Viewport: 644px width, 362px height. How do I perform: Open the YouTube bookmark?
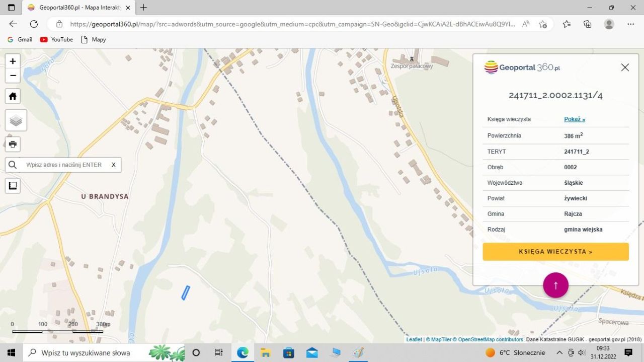click(56, 39)
